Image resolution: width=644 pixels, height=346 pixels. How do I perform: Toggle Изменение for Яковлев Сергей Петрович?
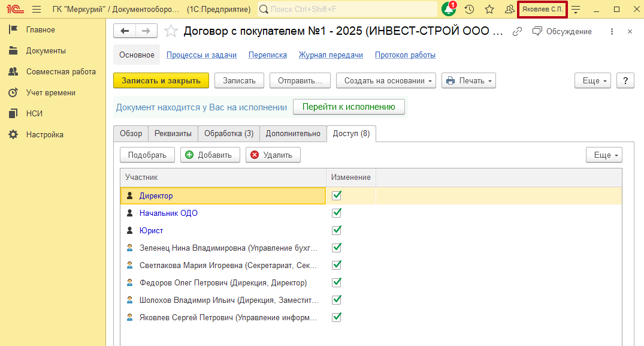point(337,317)
